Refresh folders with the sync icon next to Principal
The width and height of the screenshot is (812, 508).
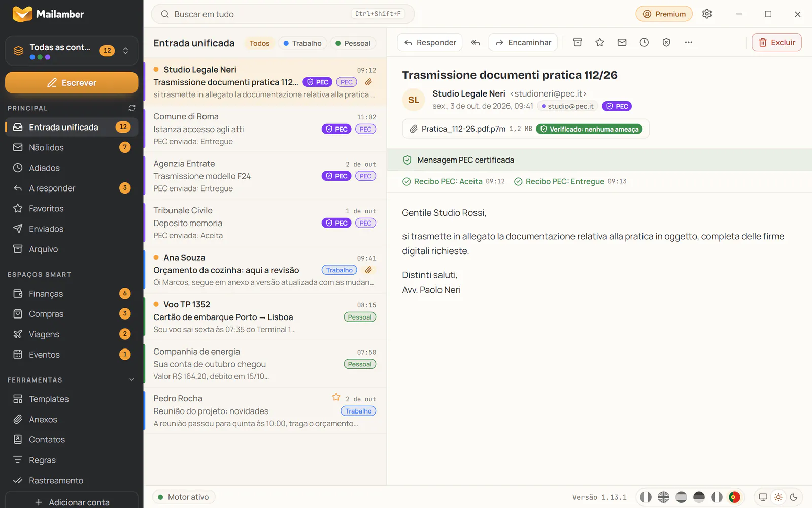132,108
